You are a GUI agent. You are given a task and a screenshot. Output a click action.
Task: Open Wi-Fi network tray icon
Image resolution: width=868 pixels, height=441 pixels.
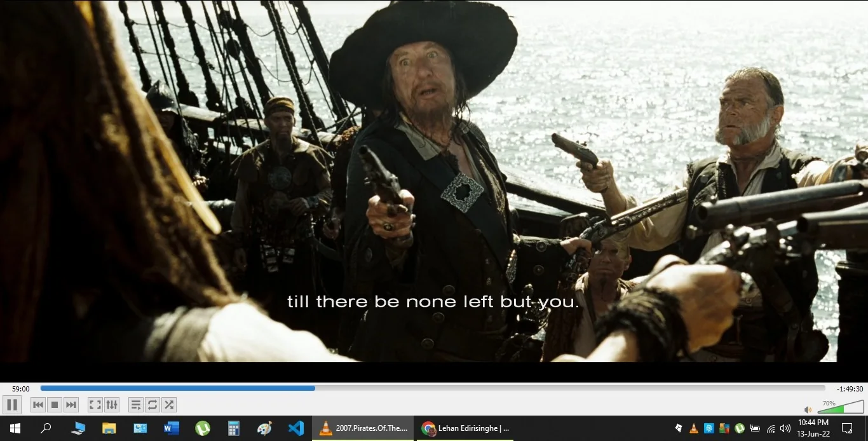771,428
